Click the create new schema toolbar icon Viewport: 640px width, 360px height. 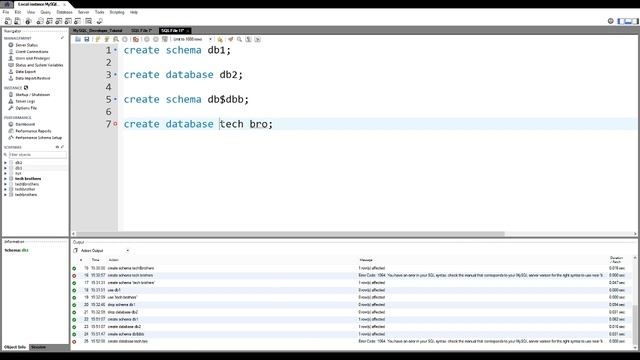point(40,21)
